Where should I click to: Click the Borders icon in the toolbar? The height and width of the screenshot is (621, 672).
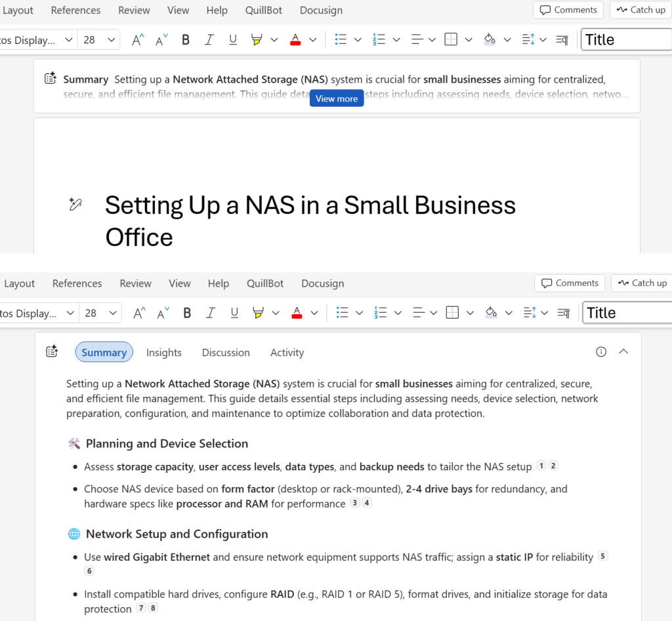[451, 39]
